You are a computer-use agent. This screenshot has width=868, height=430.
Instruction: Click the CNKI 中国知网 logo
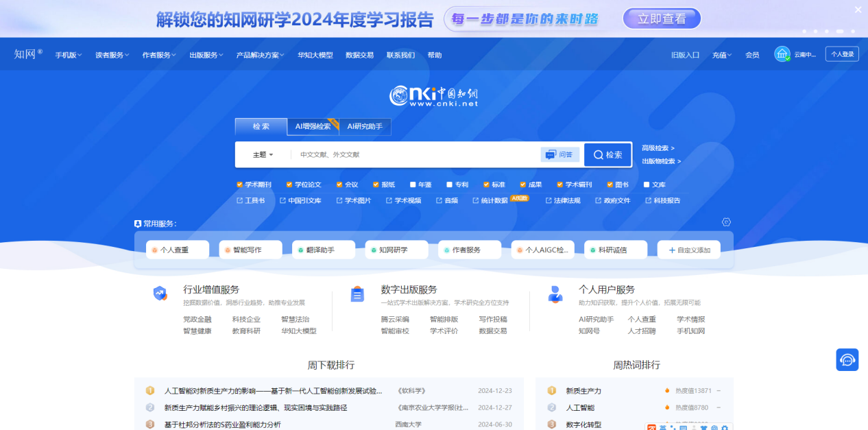[433, 96]
